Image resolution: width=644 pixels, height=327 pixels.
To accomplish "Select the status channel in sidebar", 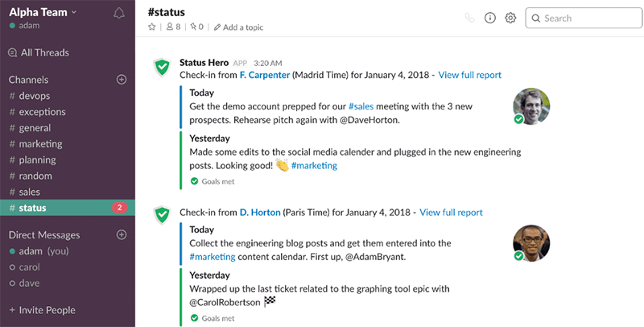I will [68, 208].
